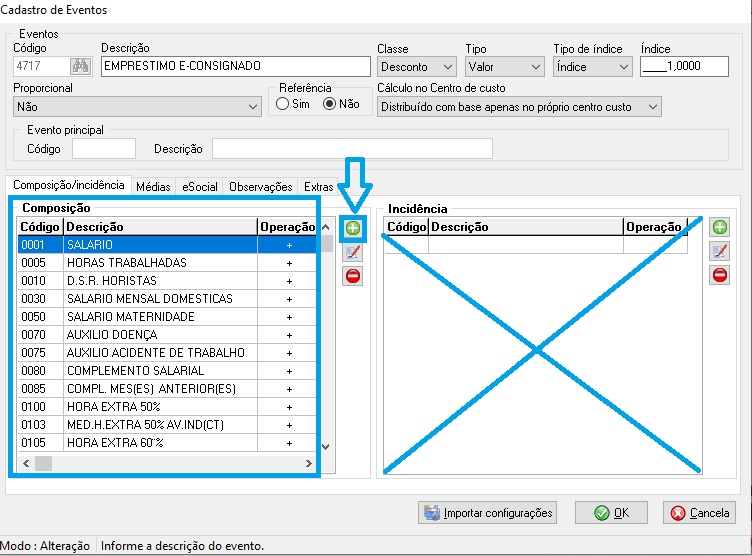
Task: Edit the selected Composição entry
Action: (x=352, y=252)
